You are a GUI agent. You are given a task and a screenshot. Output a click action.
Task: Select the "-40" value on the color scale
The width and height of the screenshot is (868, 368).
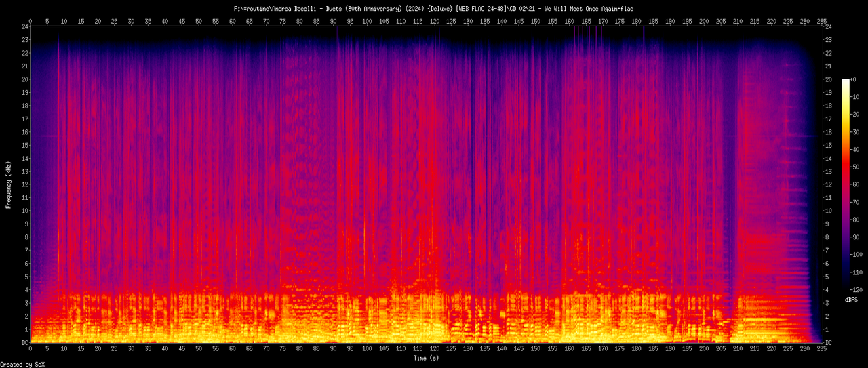pyautogui.click(x=855, y=150)
